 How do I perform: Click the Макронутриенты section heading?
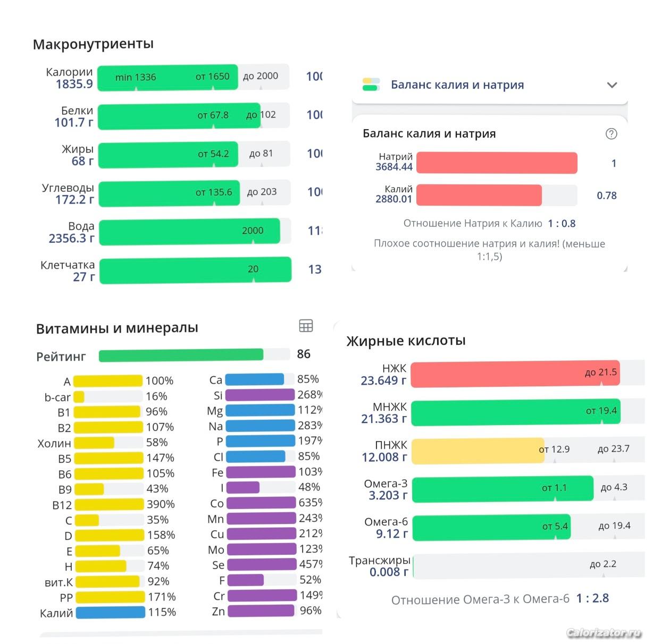pyautogui.click(x=93, y=44)
